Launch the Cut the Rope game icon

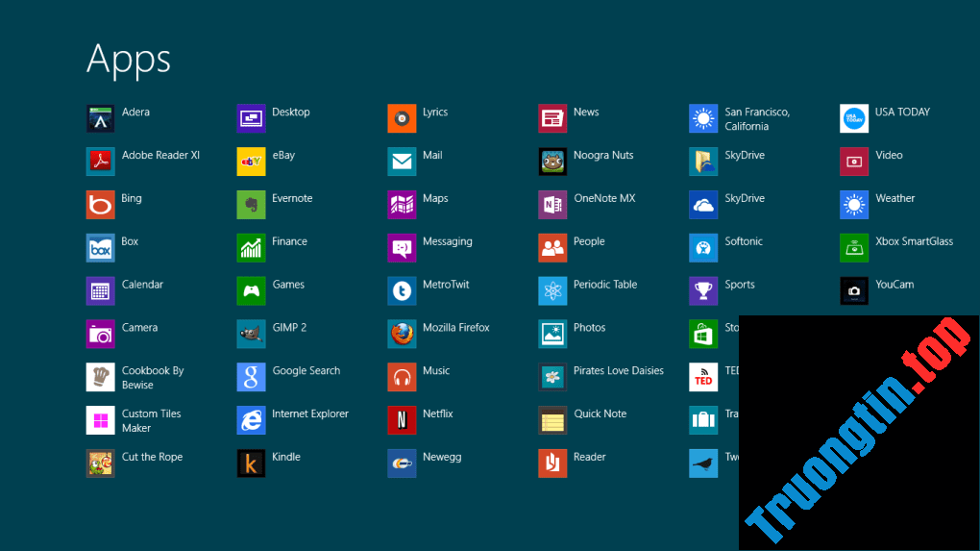tap(101, 463)
